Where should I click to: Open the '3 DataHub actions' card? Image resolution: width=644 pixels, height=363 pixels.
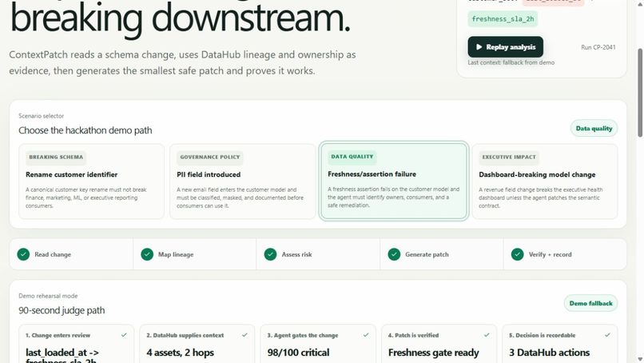(560, 344)
